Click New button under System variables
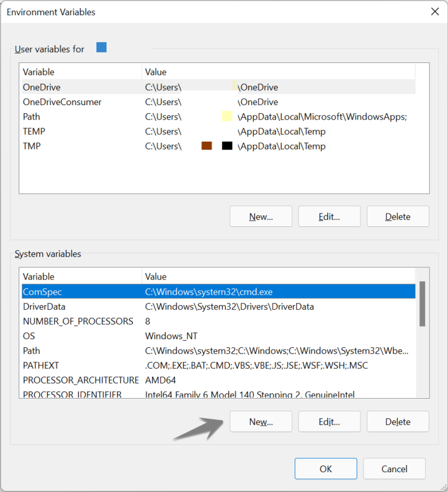 click(261, 421)
